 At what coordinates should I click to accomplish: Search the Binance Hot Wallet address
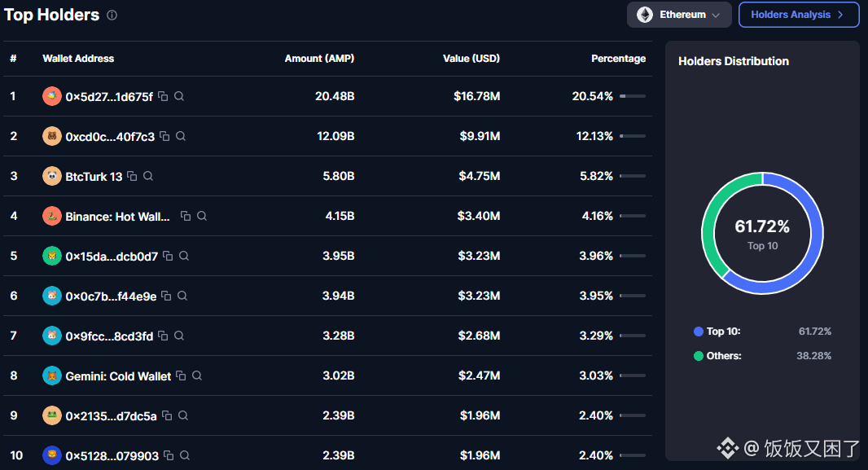[202, 216]
